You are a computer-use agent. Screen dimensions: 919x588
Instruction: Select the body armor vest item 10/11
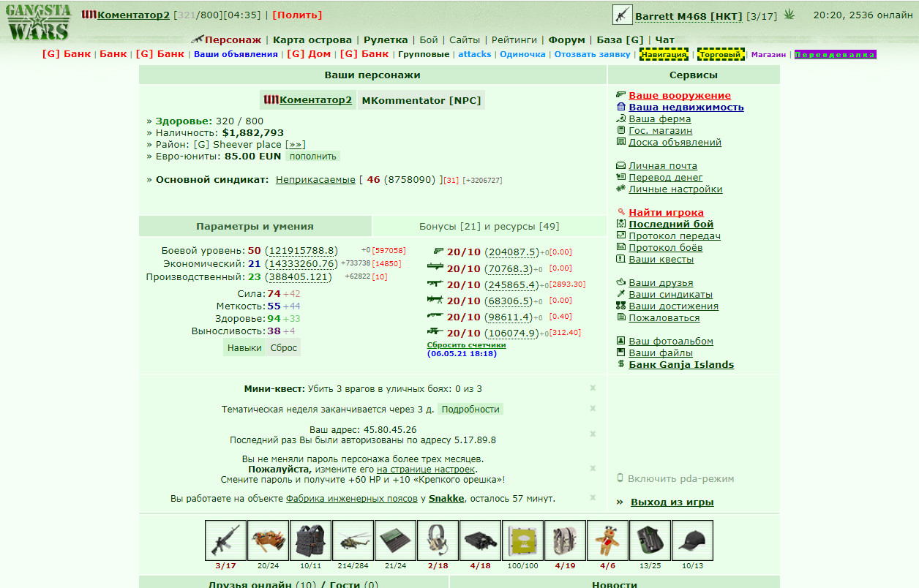pos(310,540)
